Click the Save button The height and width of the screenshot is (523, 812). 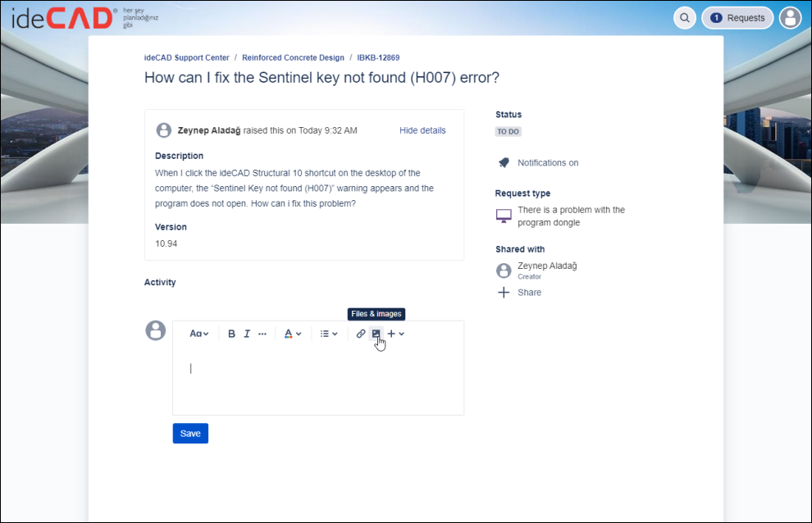190,434
